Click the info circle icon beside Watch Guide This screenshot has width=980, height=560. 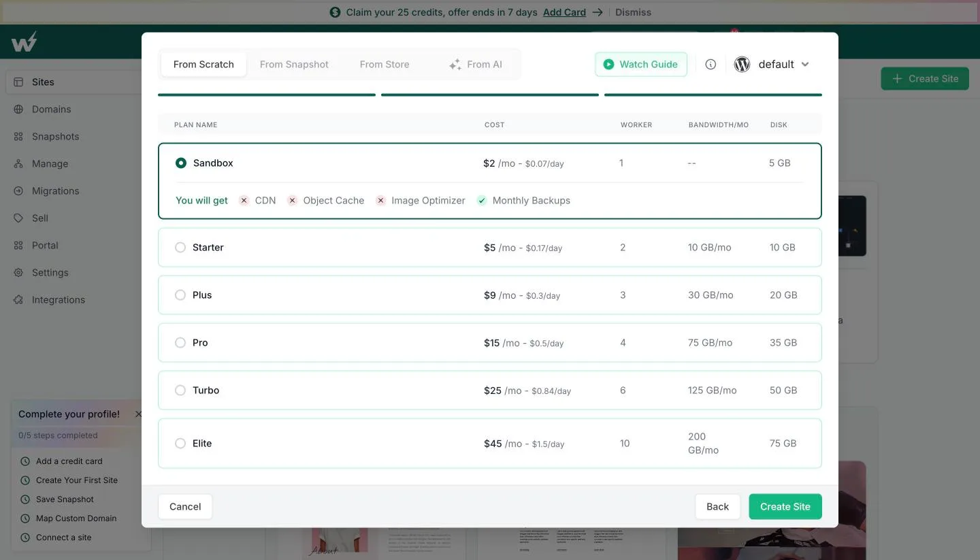point(710,64)
